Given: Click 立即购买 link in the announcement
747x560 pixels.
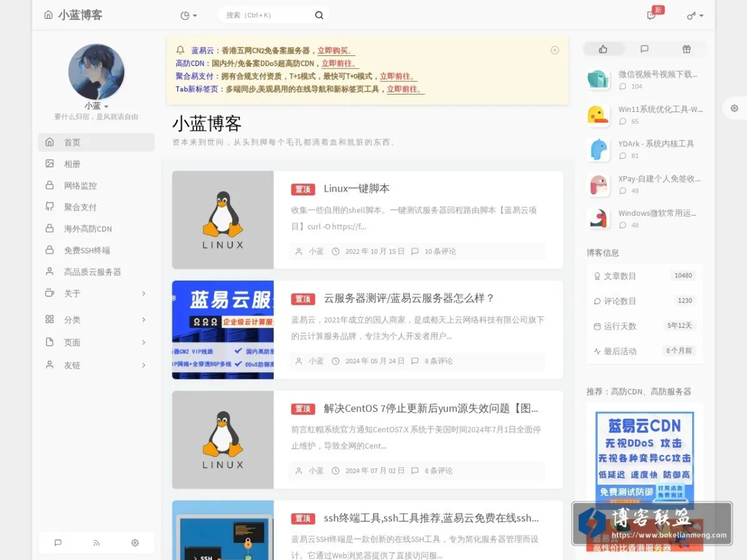Looking at the screenshot, I should point(335,51).
